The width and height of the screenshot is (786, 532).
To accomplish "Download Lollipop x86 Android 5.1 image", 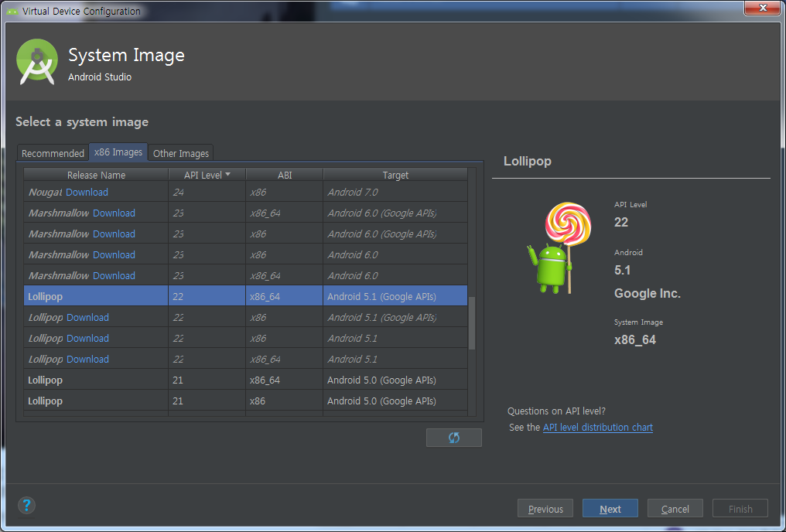I will [x=87, y=339].
